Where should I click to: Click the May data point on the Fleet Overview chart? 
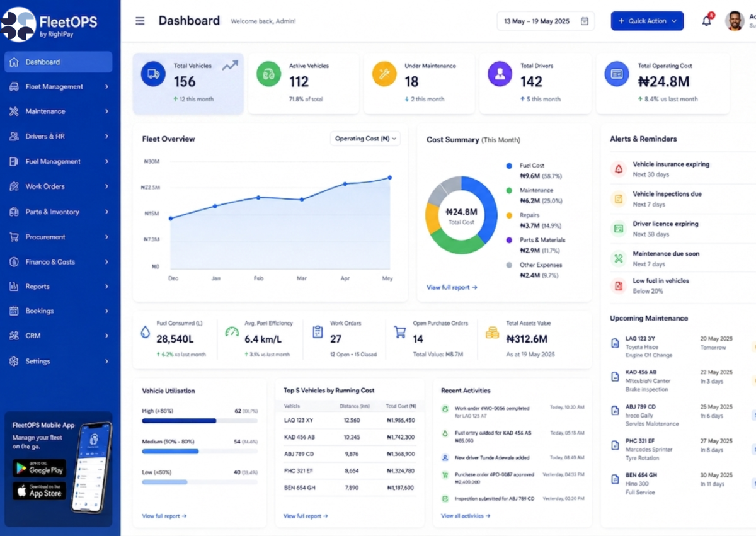click(389, 178)
